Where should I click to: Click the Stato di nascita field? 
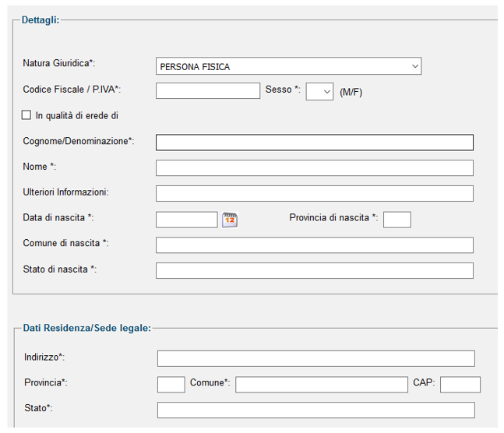point(315,271)
